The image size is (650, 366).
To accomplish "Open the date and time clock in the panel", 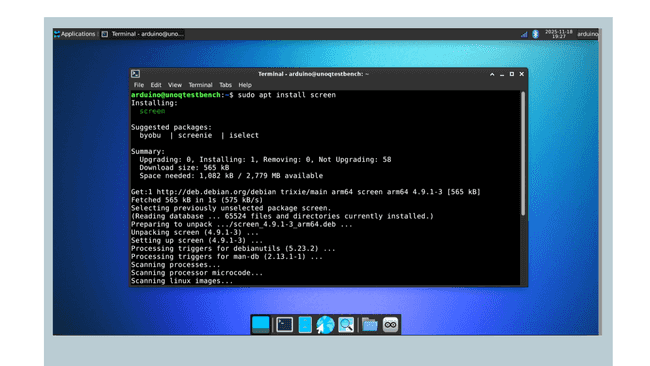I will [x=558, y=34].
